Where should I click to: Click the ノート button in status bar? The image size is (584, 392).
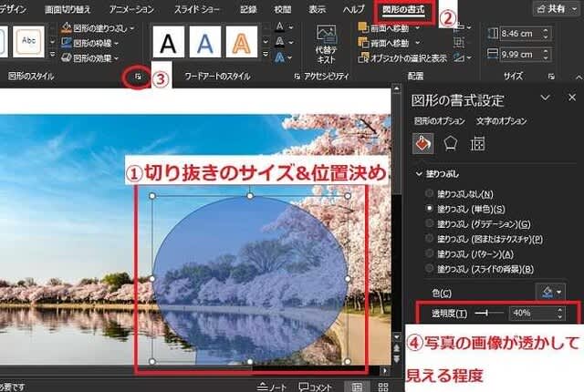275,386
